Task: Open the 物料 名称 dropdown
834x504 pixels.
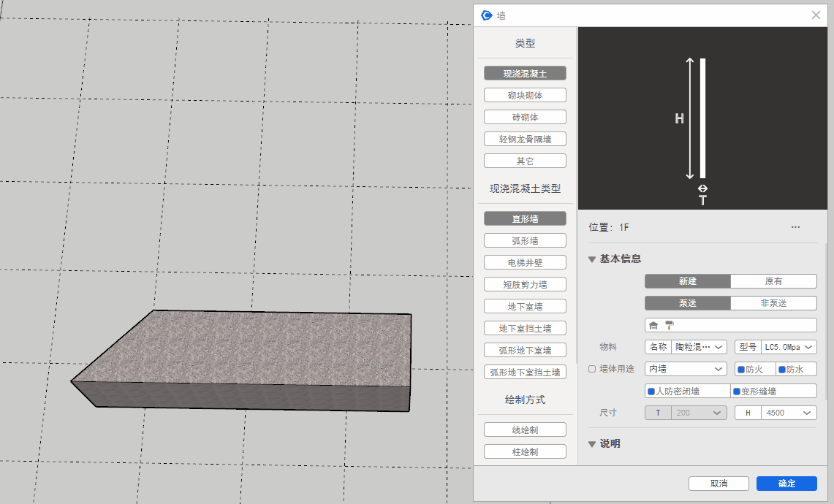Action: click(x=698, y=347)
